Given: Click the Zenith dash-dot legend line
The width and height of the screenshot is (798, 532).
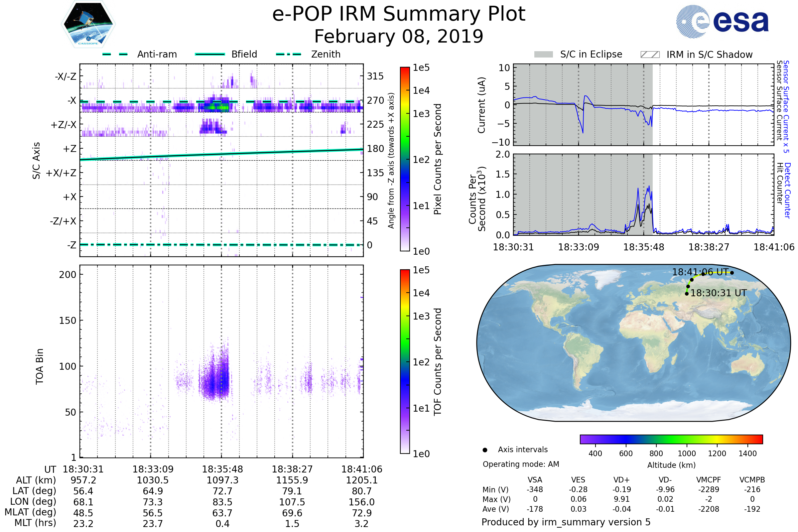Looking at the screenshot, I should point(288,54).
